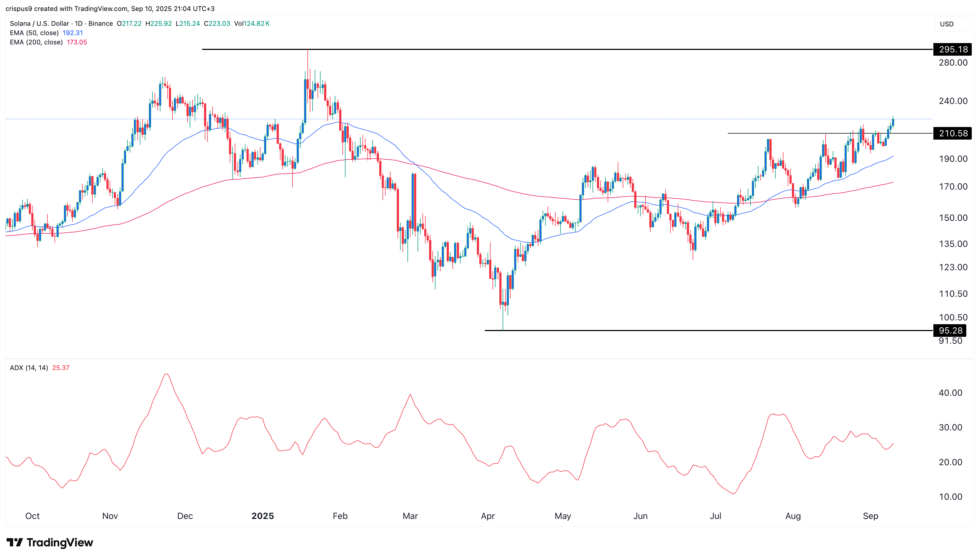Viewport: 980px width, 559px height.
Task: Select the EMA (50, close) indicator legend
Action: click(x=34, y=33)
